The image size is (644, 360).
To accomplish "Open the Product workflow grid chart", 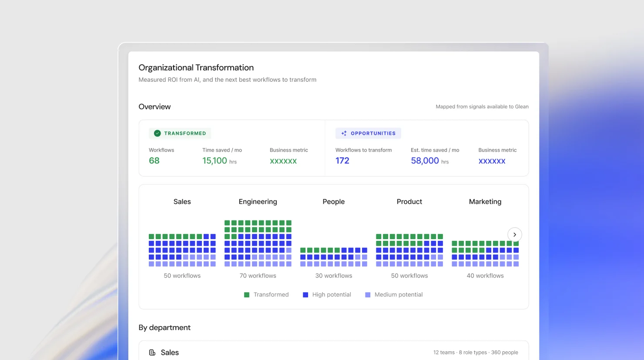I will (x=409, y=250).
